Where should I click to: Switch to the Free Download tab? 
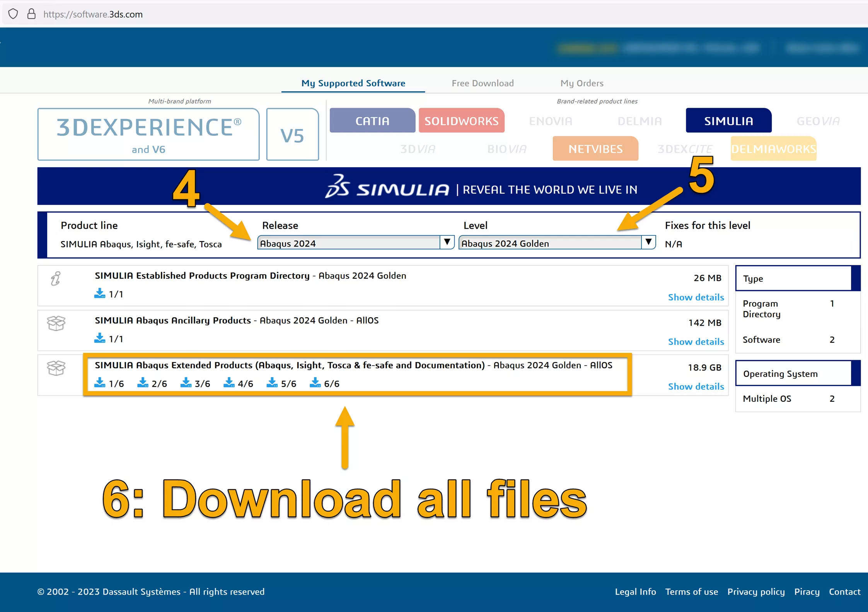pyautogui.click(x=483, y=83)
